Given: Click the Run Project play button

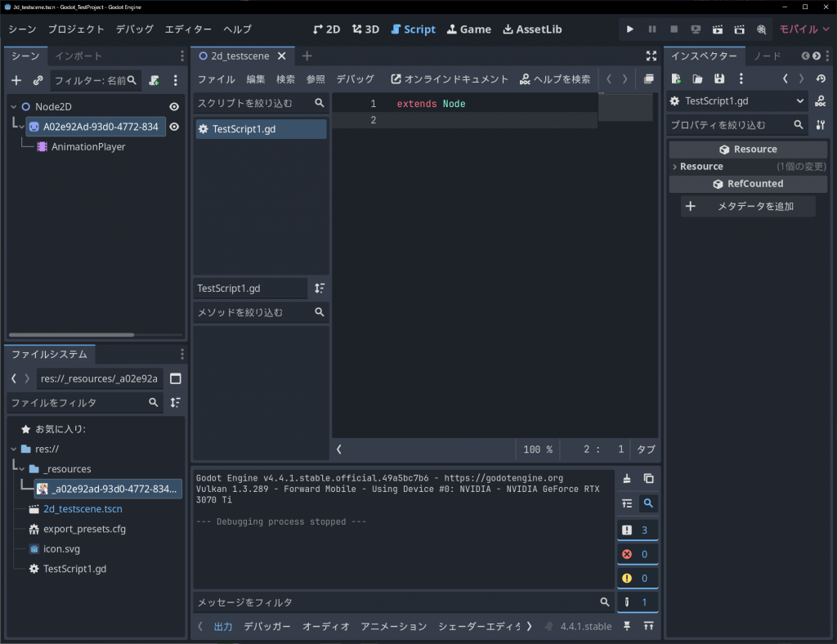Looking at the screenshot, I should click(630, 29).
